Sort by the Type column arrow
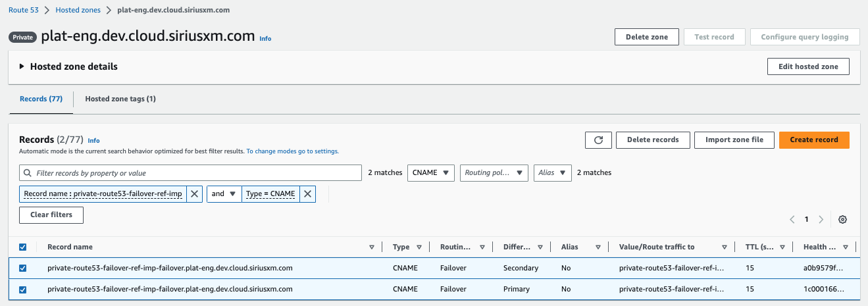Screen dimensions: 868x306 418,247
